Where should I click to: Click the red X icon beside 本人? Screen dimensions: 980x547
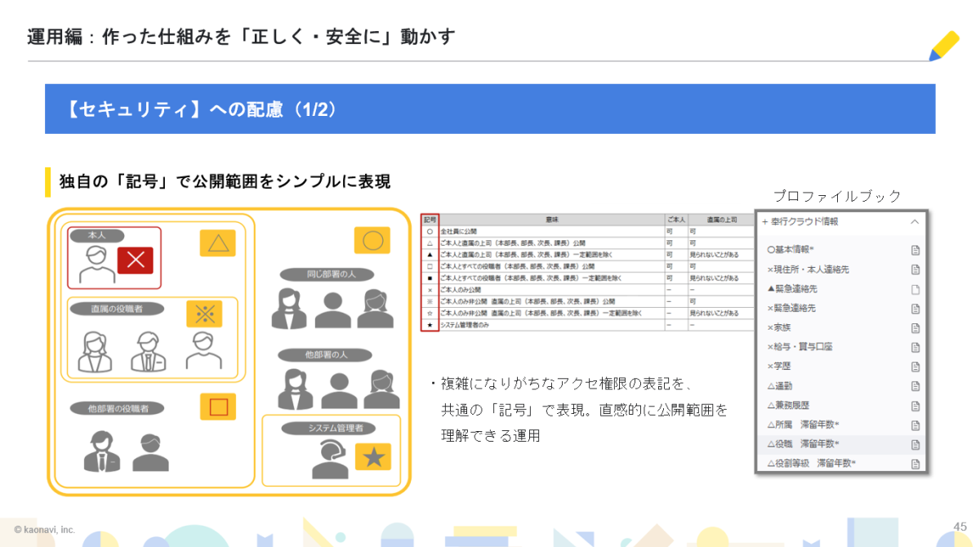tap(136, 260)
